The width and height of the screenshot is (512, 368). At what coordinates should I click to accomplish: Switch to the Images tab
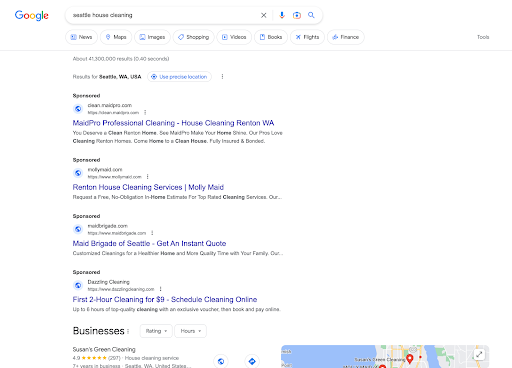pos(152,37)
